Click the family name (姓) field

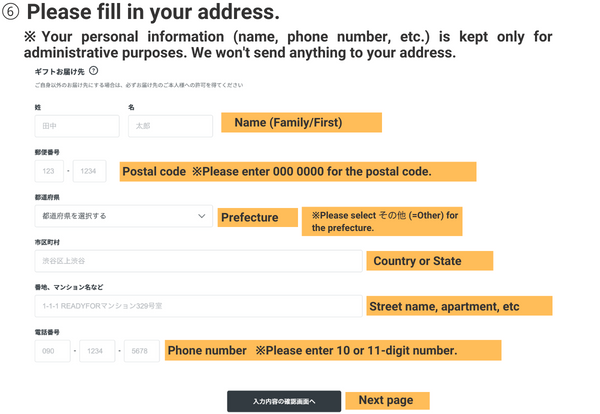coord(76,126)
